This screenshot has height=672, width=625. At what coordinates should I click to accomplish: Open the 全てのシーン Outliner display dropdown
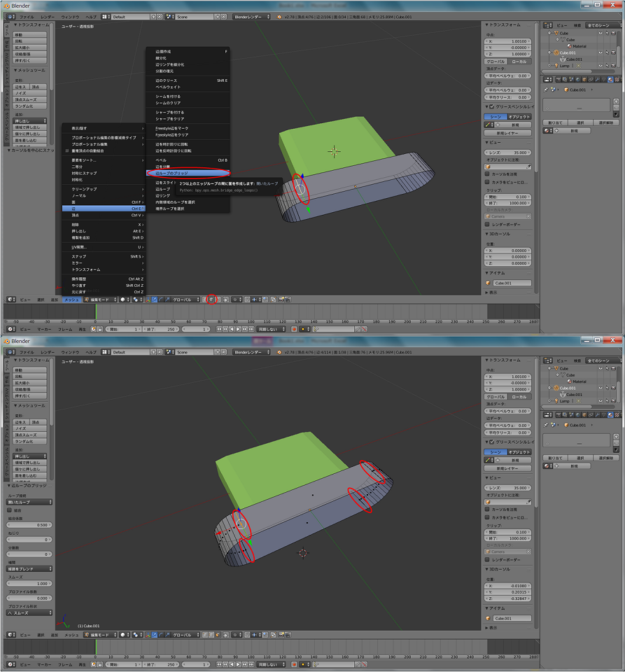pos(598,25)
